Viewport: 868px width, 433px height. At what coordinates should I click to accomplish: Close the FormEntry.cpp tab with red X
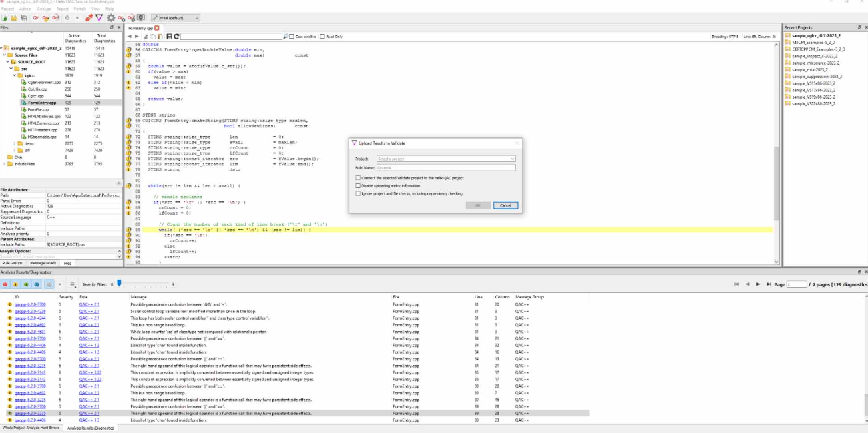(157, 28)
